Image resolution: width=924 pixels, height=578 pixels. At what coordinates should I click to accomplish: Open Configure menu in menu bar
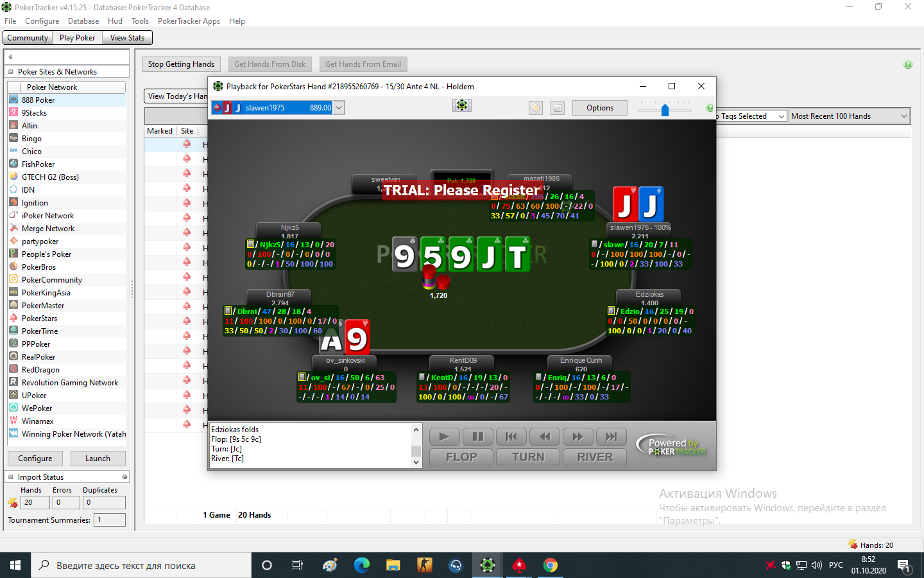tap(42, 21)
